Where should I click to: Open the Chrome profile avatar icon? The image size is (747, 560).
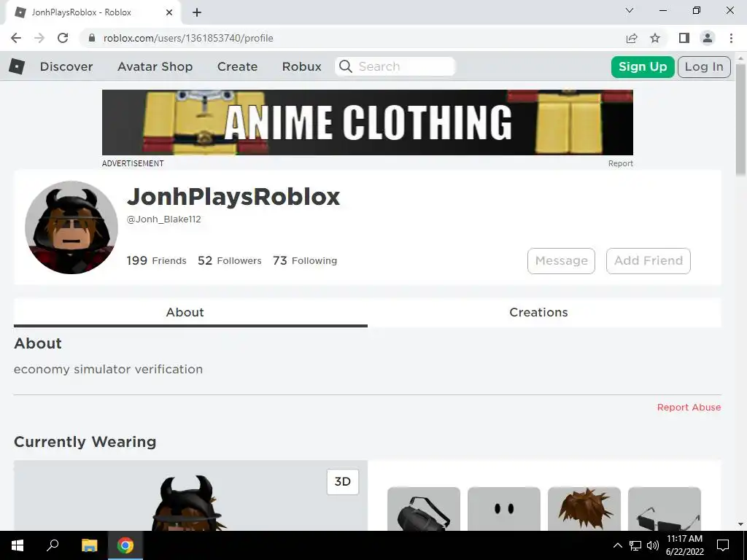click(x=708, y=38)
